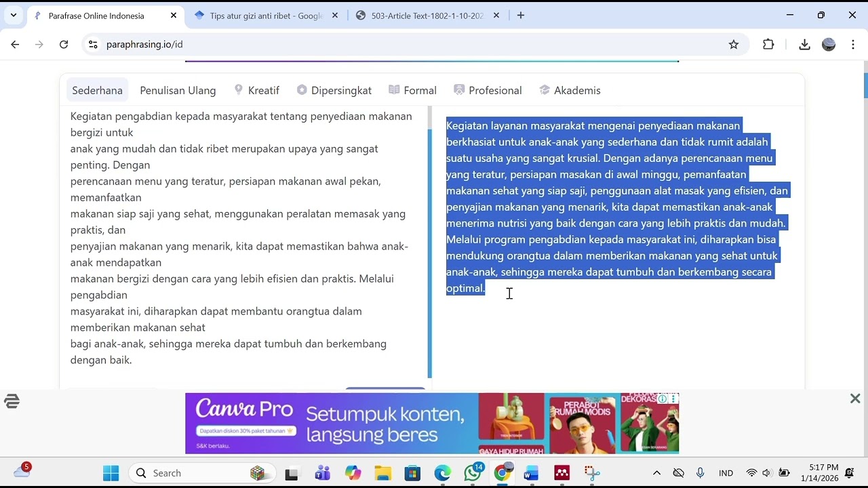Close the Tips atur gizi tab
This screenshot has width=868, height=488.
click(335, 16)
